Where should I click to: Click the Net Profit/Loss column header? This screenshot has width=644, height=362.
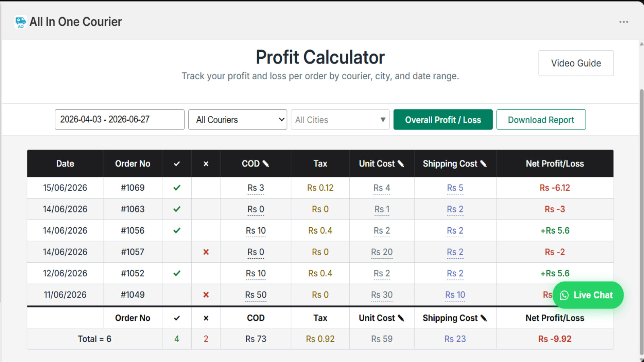click(555, 164)
